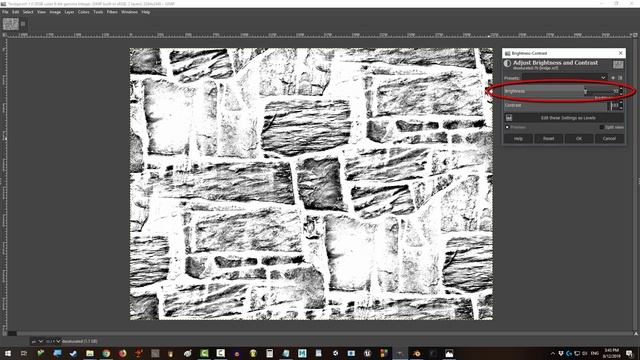This screenshot has width=640, height=360.
Task: Close the image tab with small x
Action: (23, 24)
